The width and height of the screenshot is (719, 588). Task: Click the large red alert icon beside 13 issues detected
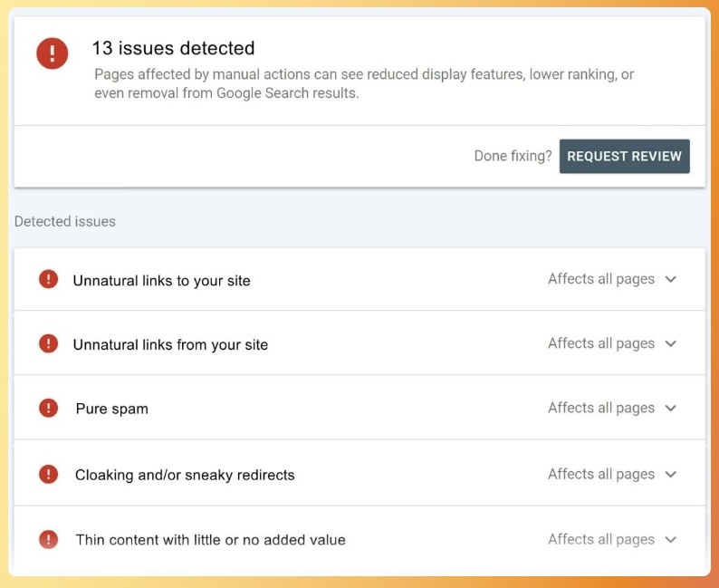point(52,53)
